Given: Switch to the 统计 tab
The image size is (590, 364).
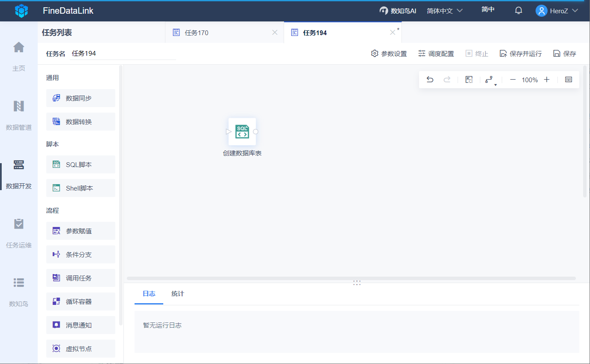Looking at the screenshot, I should (178, 294).
